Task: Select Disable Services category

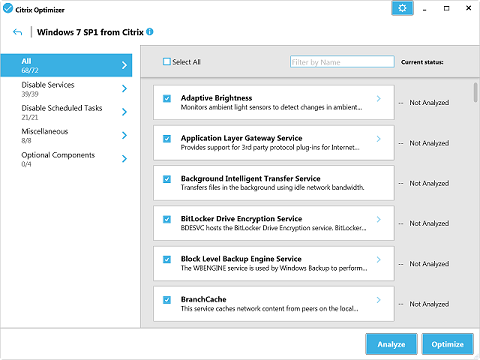Action: click(66, 89)
